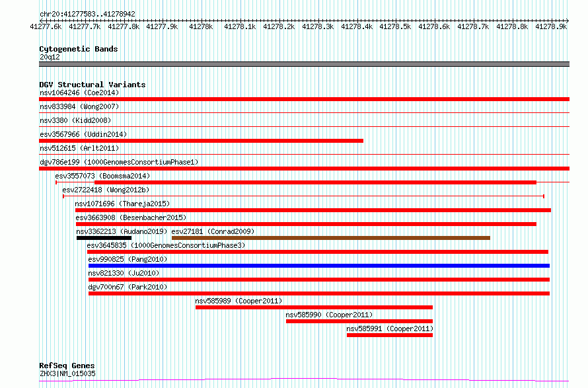The width and height of the screenshot is (588, 388).
Task: Open nsv3362213 (Audano2019) variant label
Action: pos(122,231)
